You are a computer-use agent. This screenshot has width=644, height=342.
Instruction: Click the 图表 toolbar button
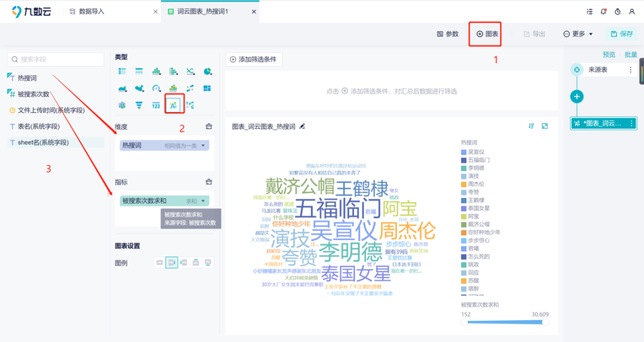click(487, 34)
